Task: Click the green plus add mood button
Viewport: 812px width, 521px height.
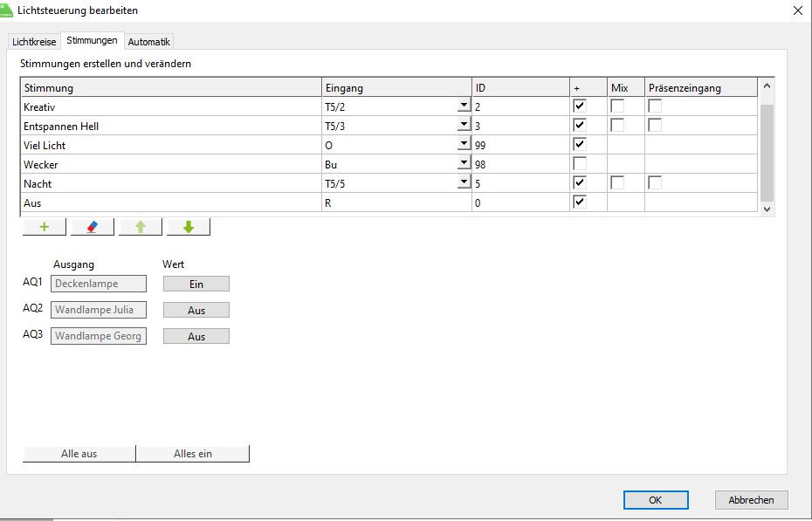Action: (45, 227)
